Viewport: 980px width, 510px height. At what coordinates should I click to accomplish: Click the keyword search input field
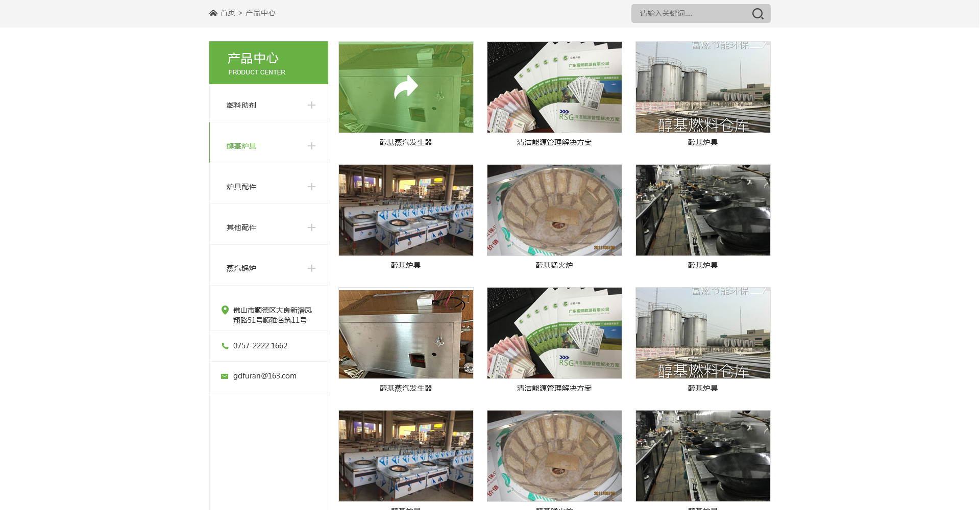(x=689, y=14)
